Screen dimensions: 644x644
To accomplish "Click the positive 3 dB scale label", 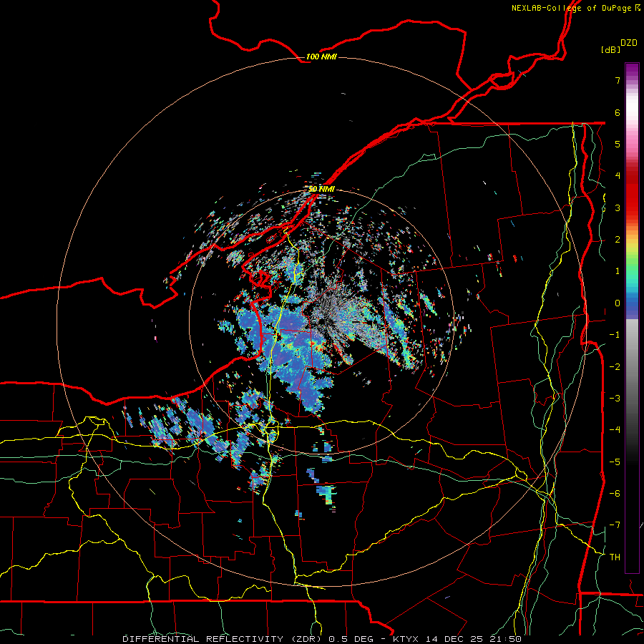I will 618,208.
